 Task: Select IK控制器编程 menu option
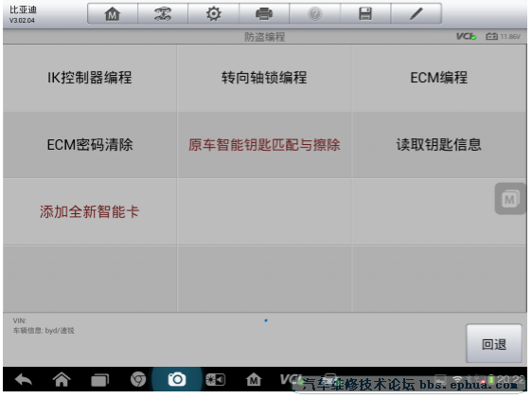90,78
